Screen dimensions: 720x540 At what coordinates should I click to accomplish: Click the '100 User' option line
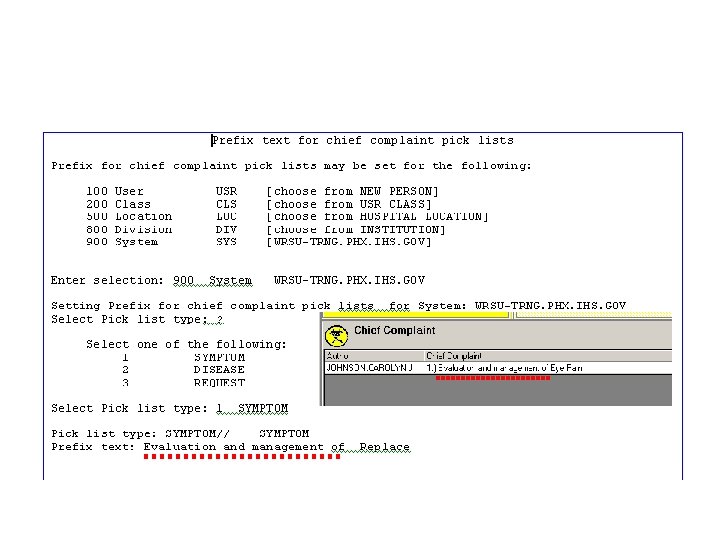point(115,191)
